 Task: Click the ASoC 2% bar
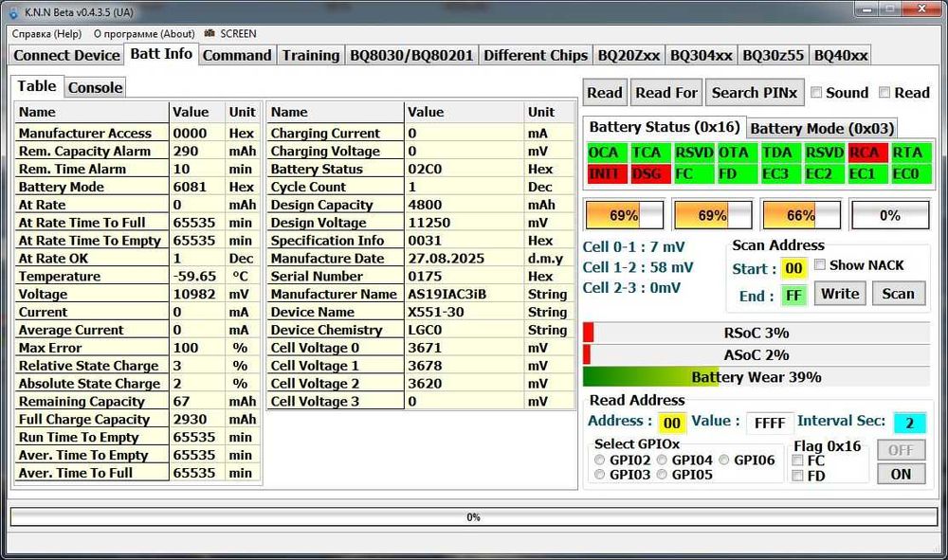pyautogui.click(x=757, y=354)
